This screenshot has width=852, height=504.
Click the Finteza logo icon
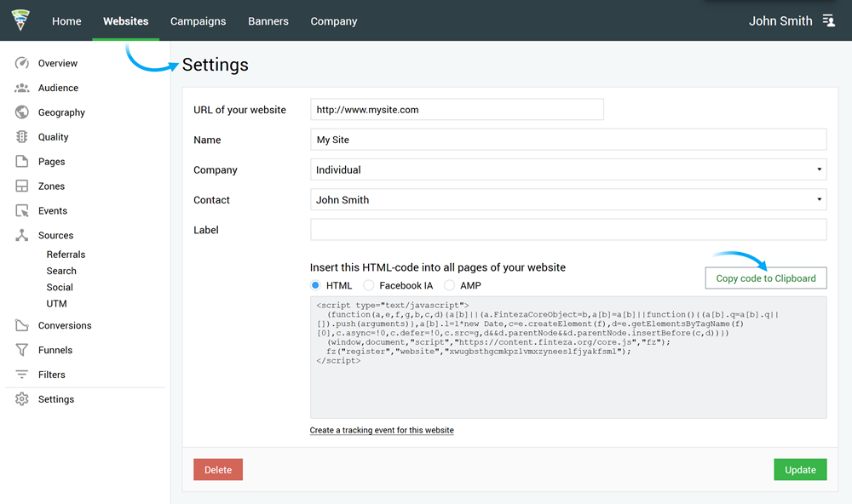(20, 20)
